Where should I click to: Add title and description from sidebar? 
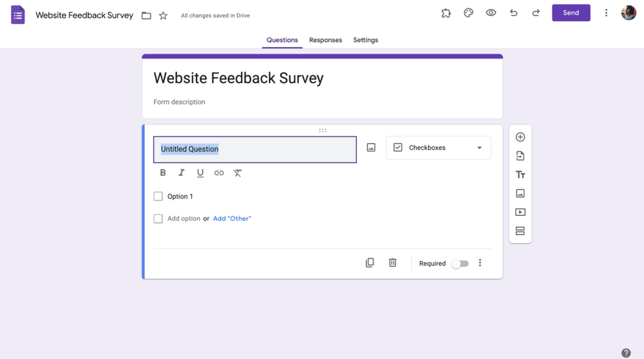click(x=520, y=175)
